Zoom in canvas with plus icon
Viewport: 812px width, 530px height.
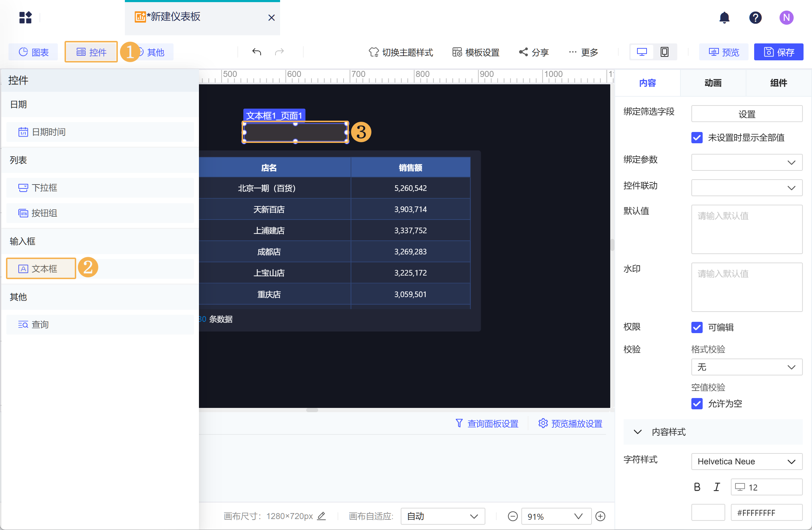(x=600, y=516)
